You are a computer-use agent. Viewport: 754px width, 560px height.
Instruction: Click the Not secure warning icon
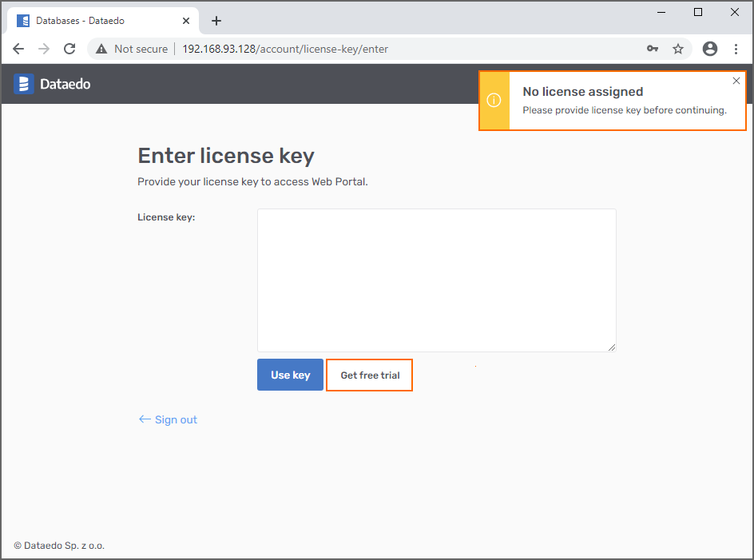coord(101,49)
